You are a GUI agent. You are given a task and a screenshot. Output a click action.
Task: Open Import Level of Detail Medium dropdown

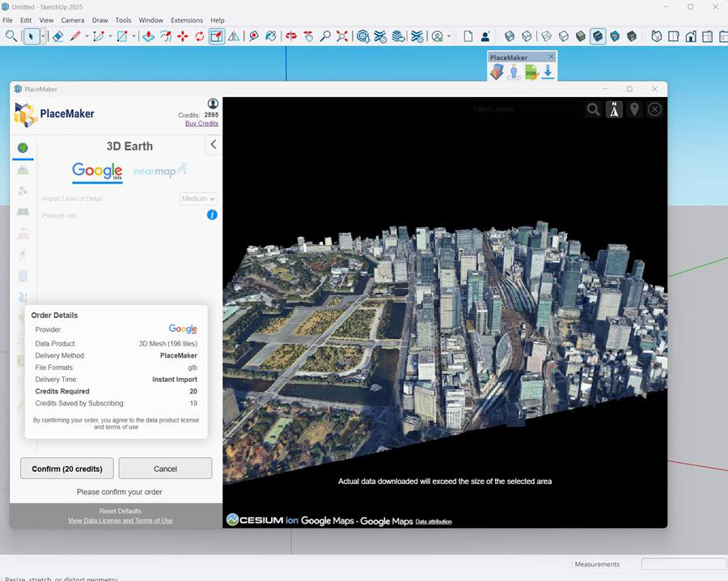click(198, 199)
